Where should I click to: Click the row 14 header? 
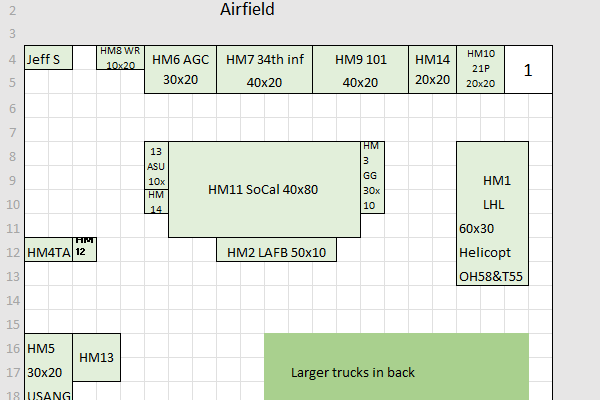[12, 299]
